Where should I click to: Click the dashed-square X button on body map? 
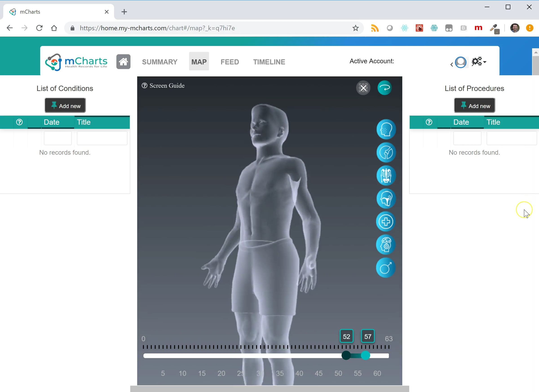(x=363, y=88)
